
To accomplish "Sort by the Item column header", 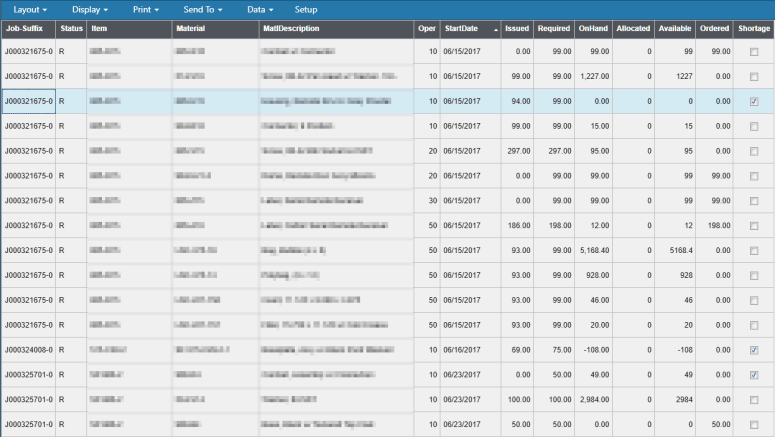I will point(129,29).
